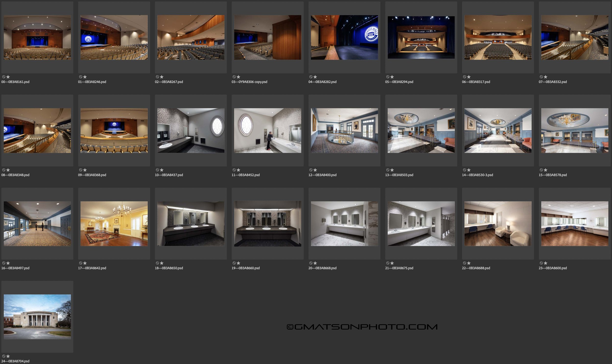The image size is (612, 364).
Task: Click the star rating for 01---0B3A8246.psd
Action: [x=85, y=77]
